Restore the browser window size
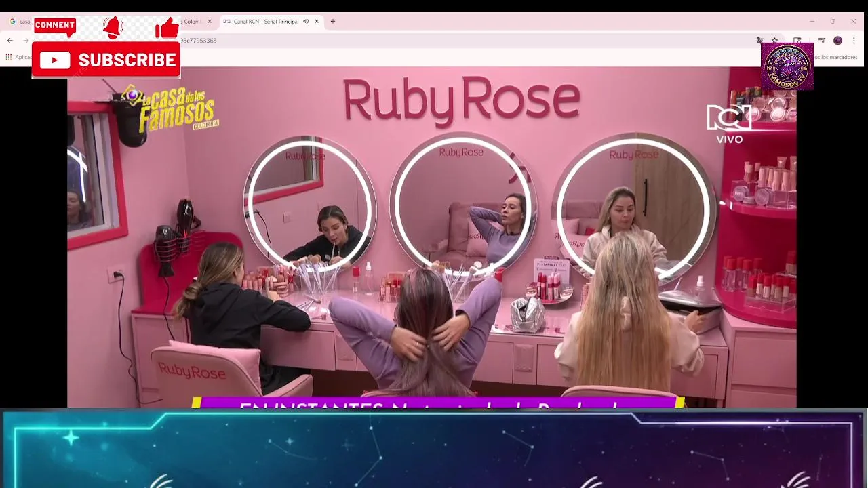Image resolution: width=868 pixels, height=488 pixels. [833, 22]
